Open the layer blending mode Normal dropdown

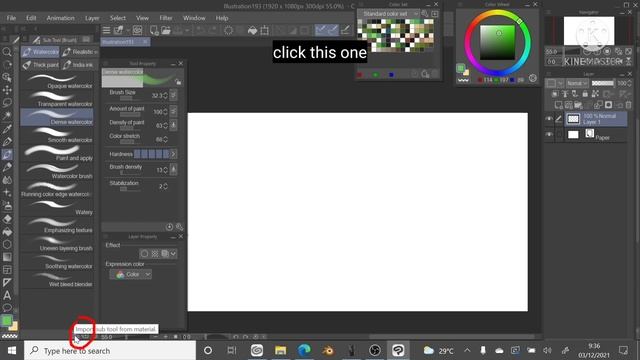(577, 83)
